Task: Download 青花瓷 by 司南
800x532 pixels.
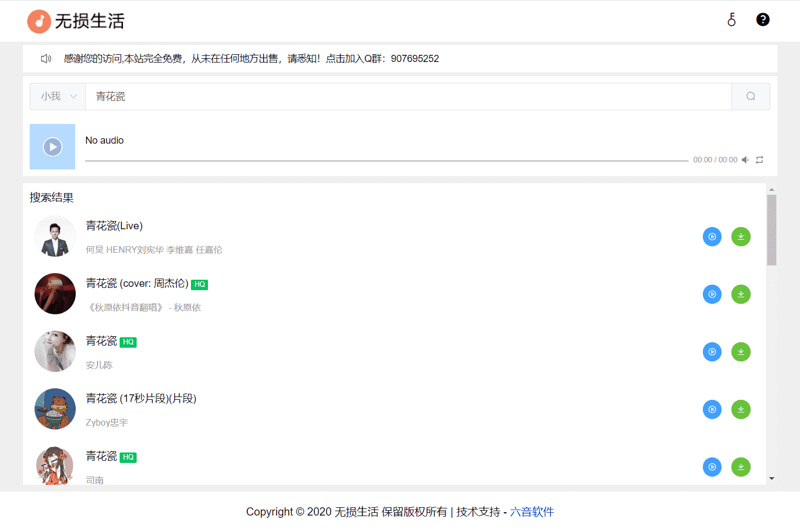Action: pos(741,467)
